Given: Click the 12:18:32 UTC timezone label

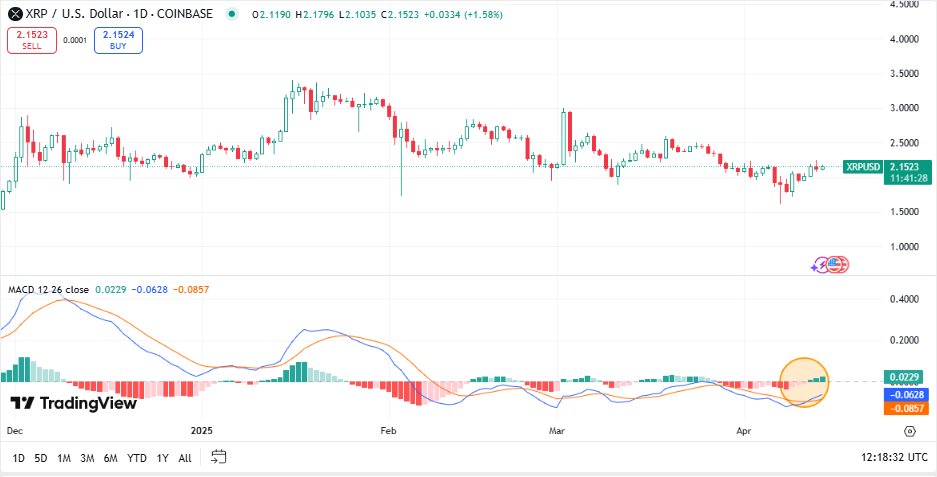Looking at the screenshot, I should (x=895, y=458).
